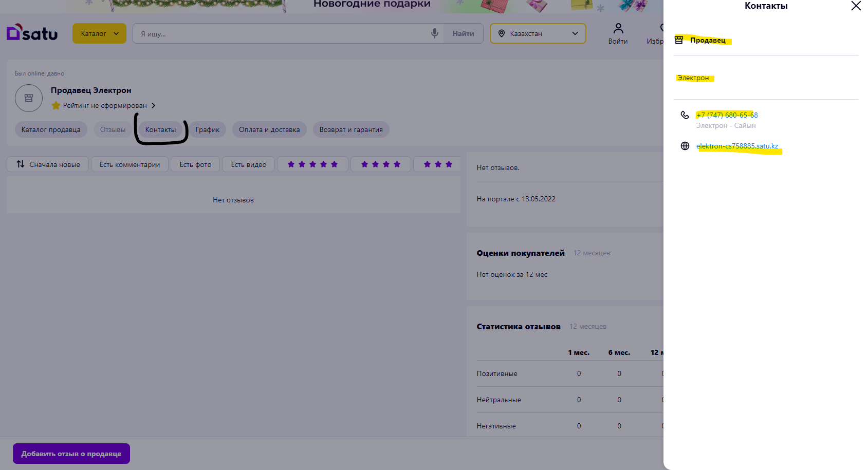Expand the seller rating details chevron
Viewport: 868px width, 470px height.
153,105
